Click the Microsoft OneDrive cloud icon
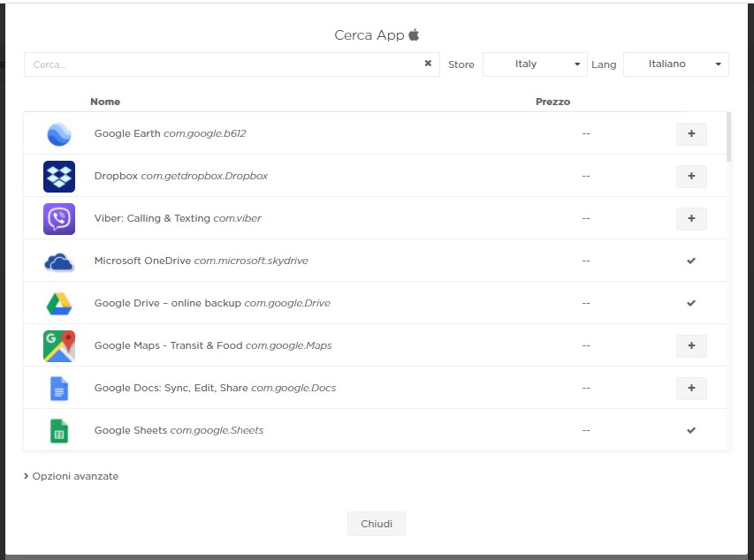 59,262
